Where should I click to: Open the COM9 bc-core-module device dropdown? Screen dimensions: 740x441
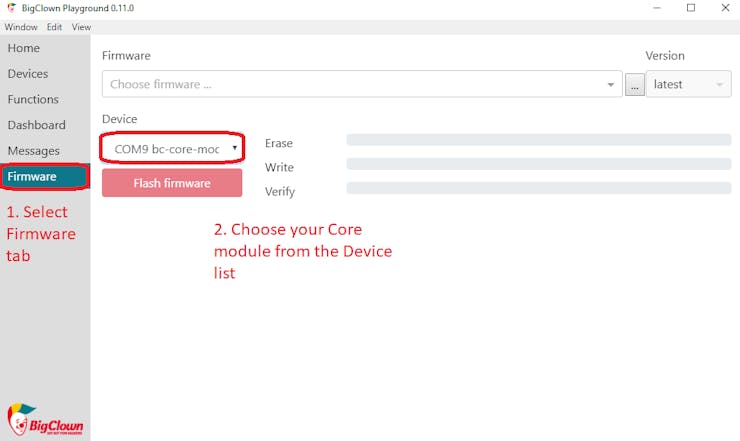pyautogui.click(x=172, y=149)
